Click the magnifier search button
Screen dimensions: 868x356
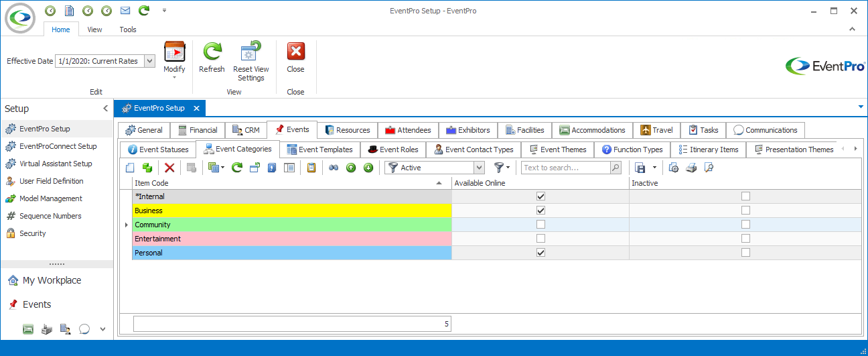tap(616, 168)
